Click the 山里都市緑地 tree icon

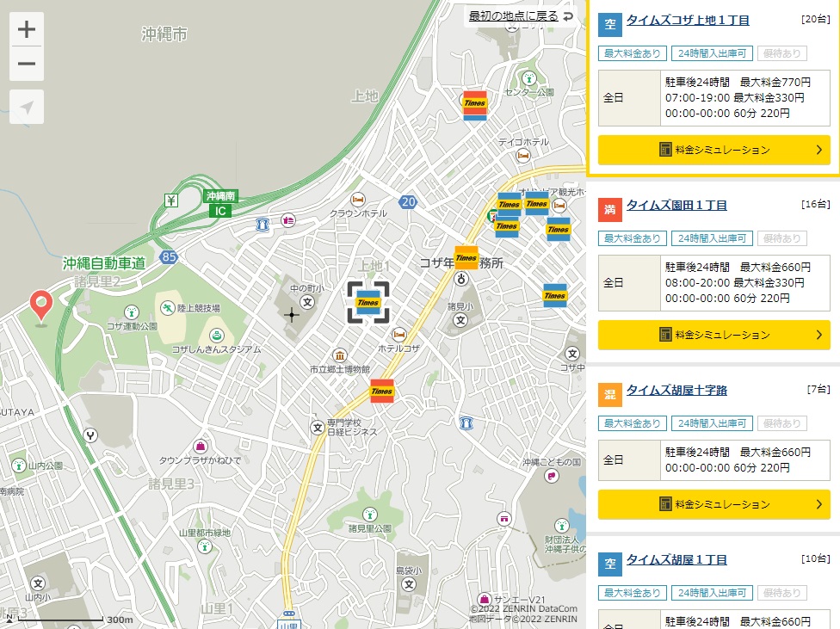point(205,546)
